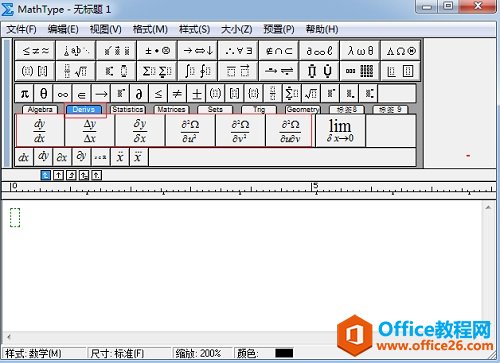
Task: Insert the less-than-or-equal sign from small bar
Action: (158, 93)
